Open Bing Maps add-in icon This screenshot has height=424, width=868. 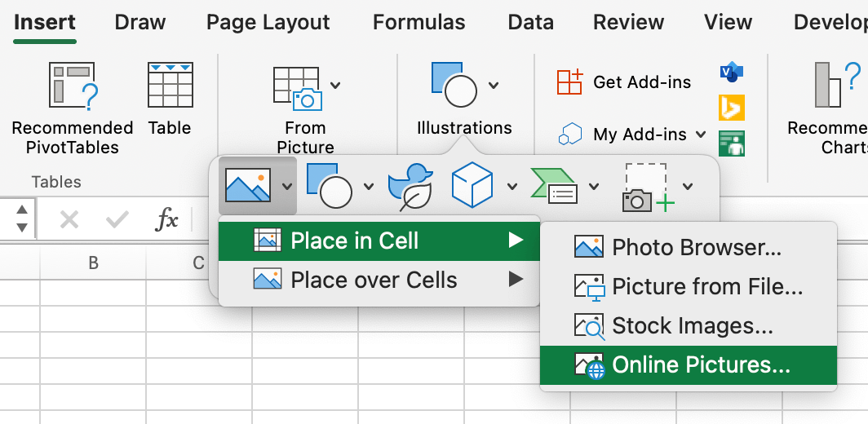[731, 108]
